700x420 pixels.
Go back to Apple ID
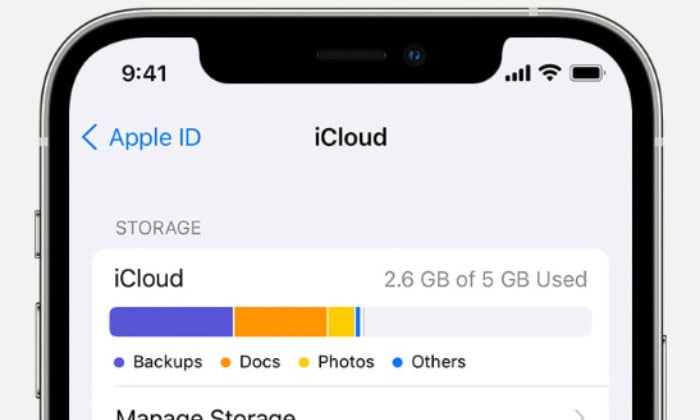pyautogui.click(x=142, y=137)
